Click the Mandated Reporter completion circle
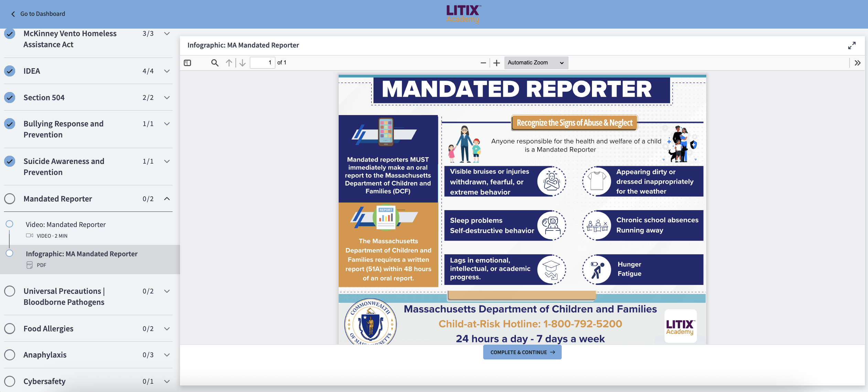 [x=10, y=199]
